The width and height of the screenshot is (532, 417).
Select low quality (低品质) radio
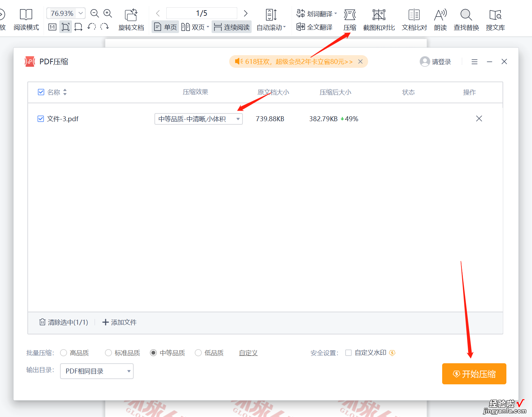click(198, 353)
